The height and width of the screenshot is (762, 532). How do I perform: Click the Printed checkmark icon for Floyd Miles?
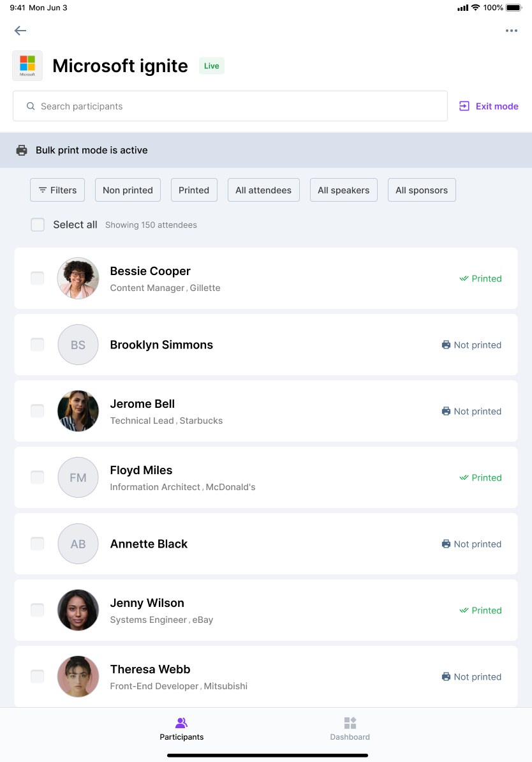(464, 478)
